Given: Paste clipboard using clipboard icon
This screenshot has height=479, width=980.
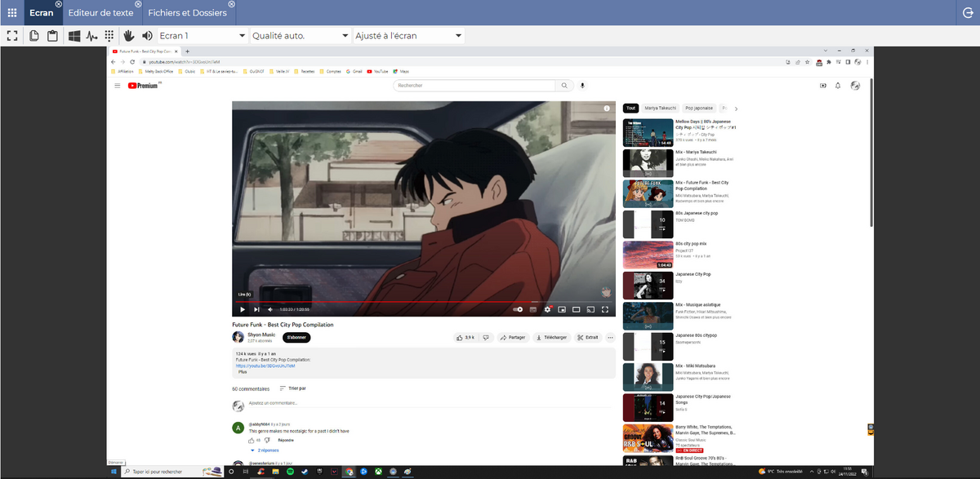Looking at the screenshot, I should tap(52, 36).
